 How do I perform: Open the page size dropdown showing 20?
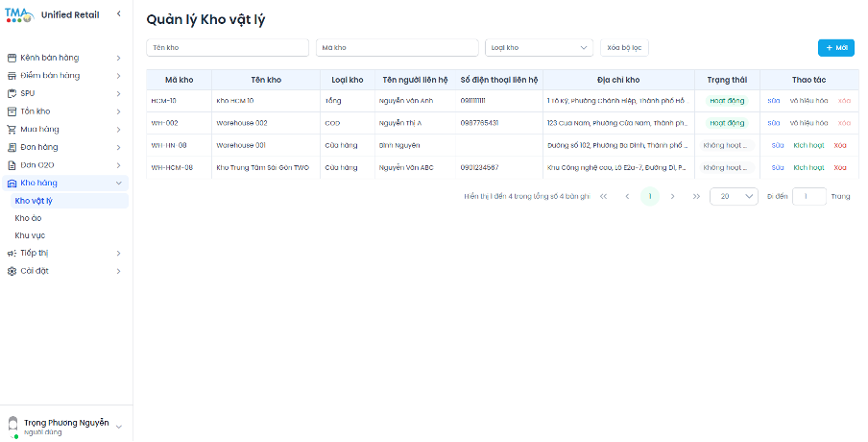[734, 196]
